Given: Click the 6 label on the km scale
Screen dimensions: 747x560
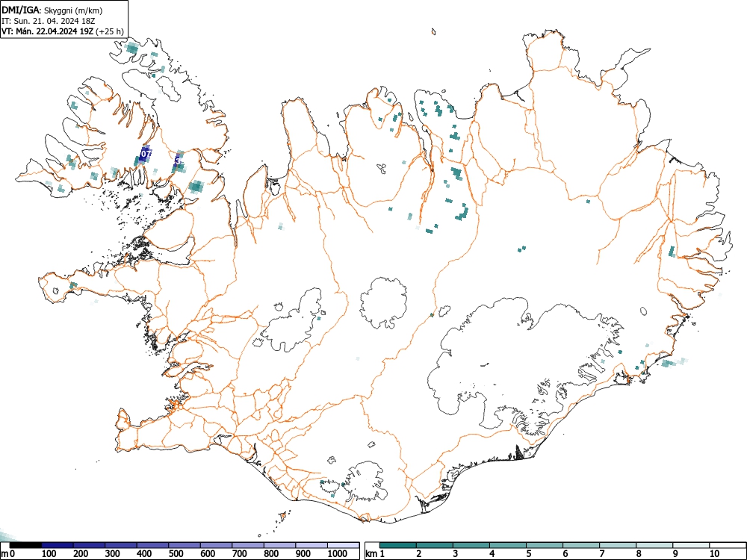Looking at the screenshot, I should point(565,554).
